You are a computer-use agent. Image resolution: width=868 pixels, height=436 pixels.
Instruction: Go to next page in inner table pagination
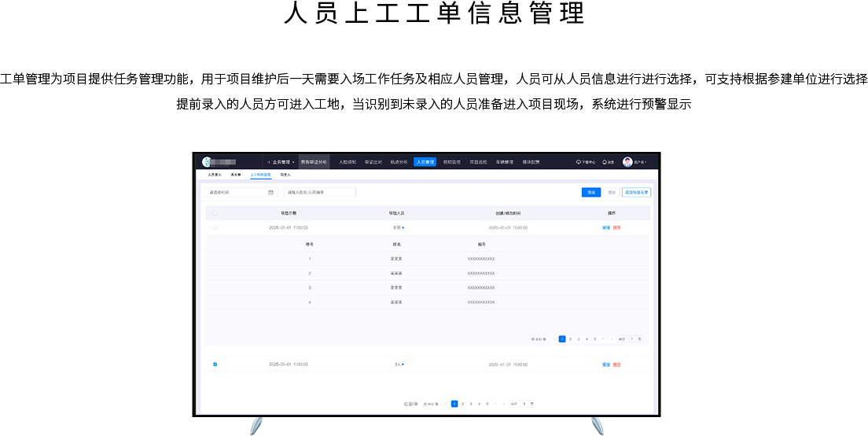point(611,339)
